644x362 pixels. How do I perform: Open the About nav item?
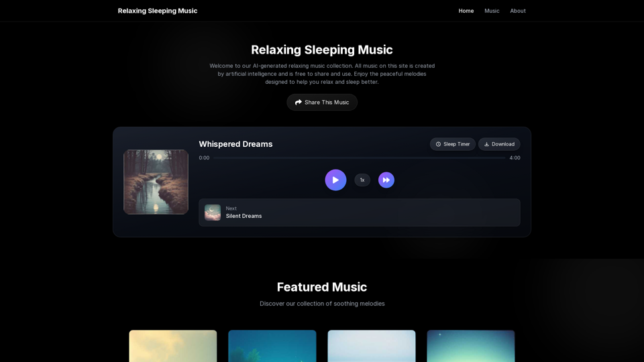[x=518, y=11]
